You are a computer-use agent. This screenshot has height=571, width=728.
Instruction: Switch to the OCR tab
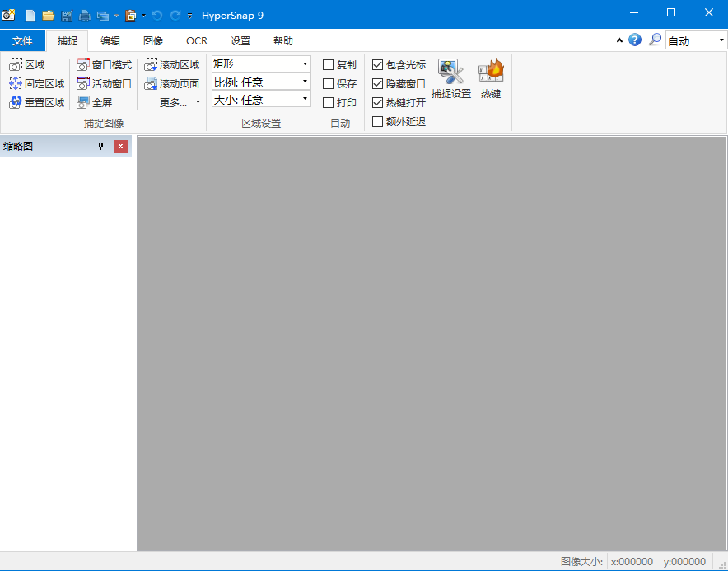[x=197, y=41]
